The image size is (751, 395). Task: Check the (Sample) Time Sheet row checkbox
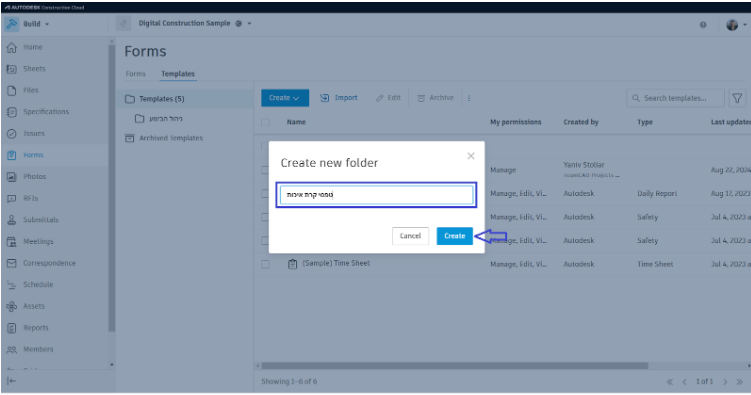pyautogui.click(x=265, y=264)
